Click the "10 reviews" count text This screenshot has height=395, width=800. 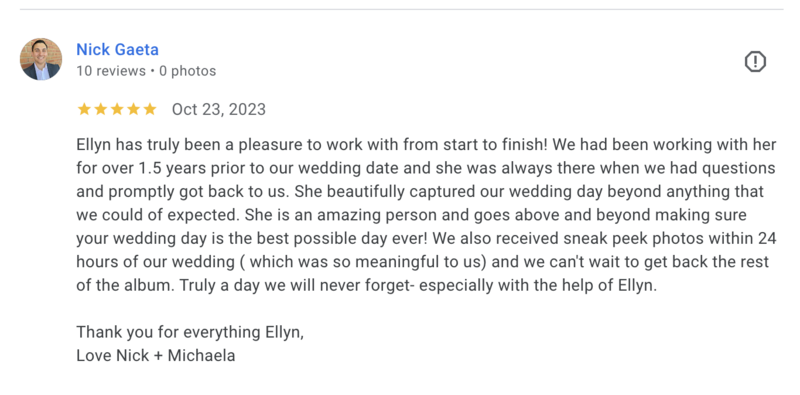click(x=111, y=71)
